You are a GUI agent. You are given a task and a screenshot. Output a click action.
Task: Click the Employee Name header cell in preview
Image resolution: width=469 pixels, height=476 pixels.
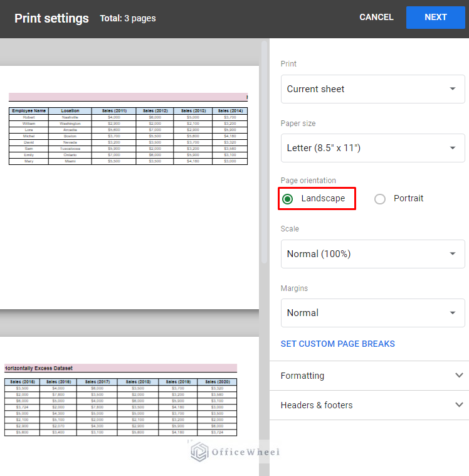click(x=29, y=111)
